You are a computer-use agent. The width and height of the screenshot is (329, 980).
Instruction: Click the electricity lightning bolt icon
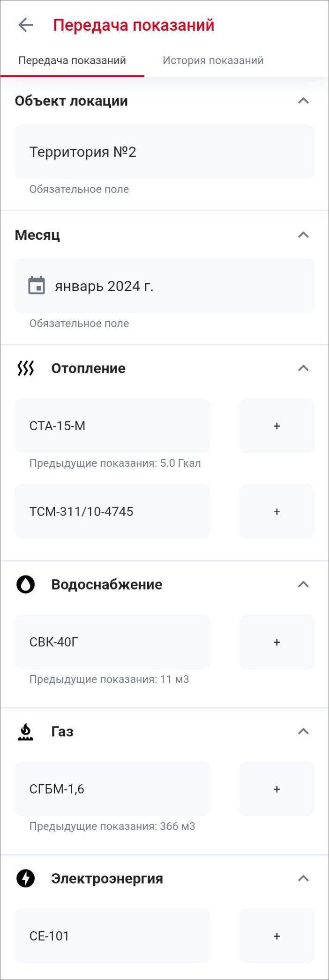point(26,878)
